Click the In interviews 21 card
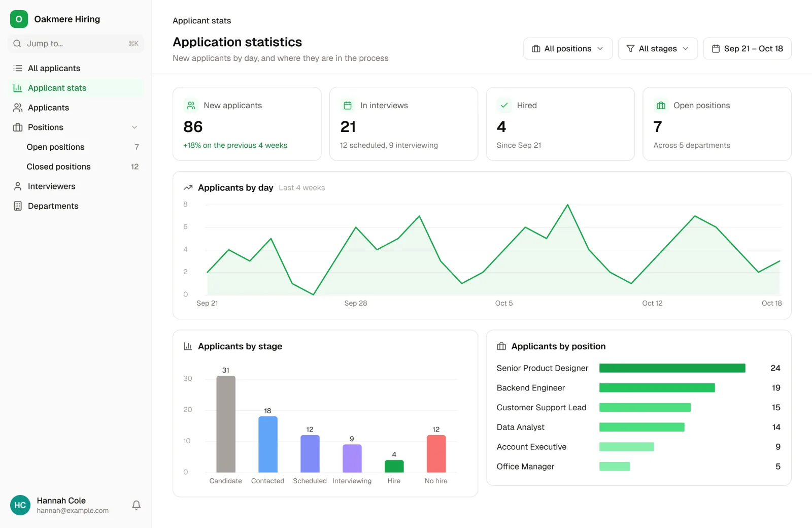This screenshot has height=528, width=812. (x=403, y=124)
